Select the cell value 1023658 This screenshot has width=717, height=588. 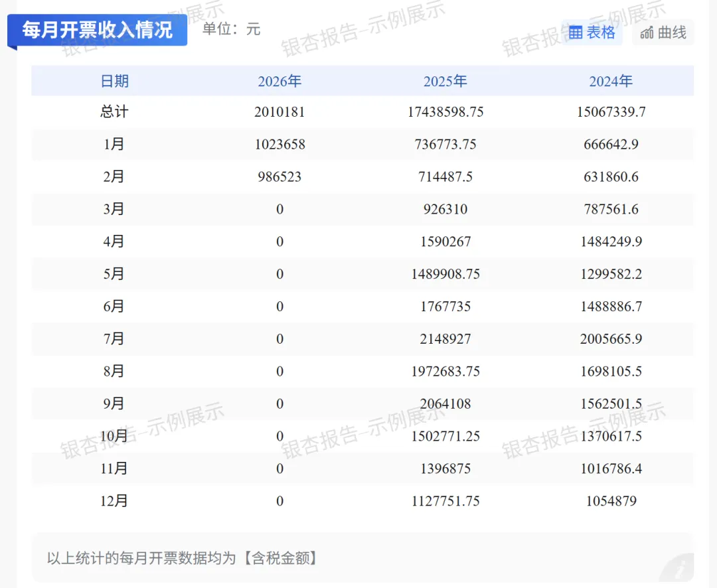[280, 145]
